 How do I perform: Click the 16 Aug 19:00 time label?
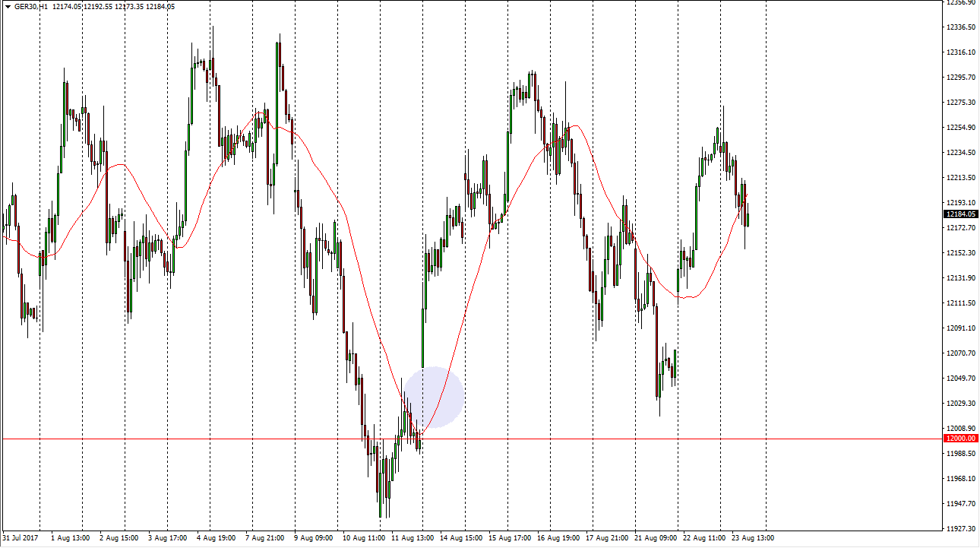[558, 538]
